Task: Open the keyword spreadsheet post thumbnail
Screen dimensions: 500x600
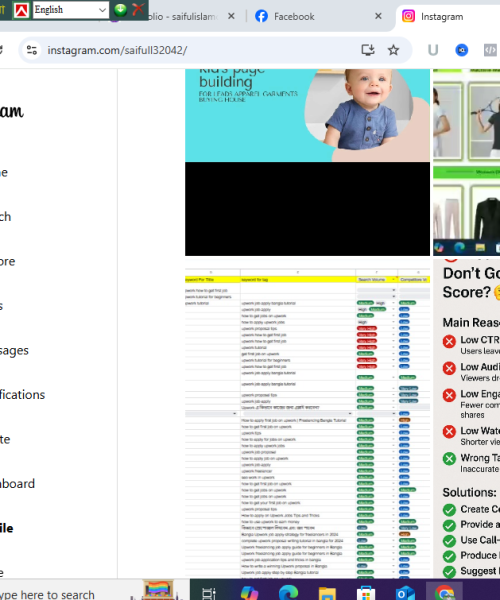Action: [x=308, y=420]
